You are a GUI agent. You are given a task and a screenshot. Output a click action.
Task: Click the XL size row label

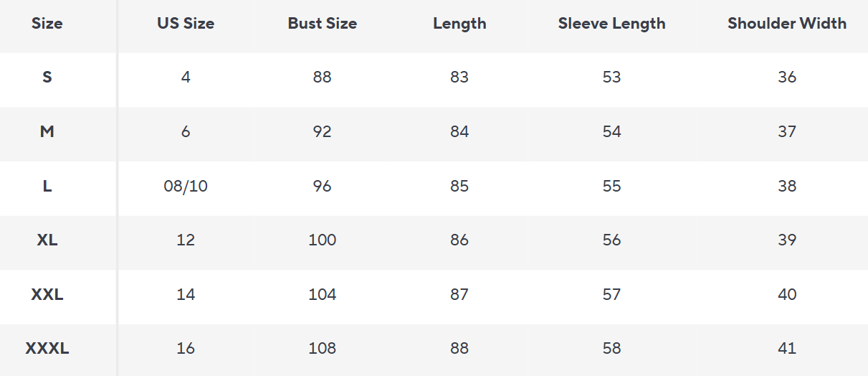[x=47, y=240]
